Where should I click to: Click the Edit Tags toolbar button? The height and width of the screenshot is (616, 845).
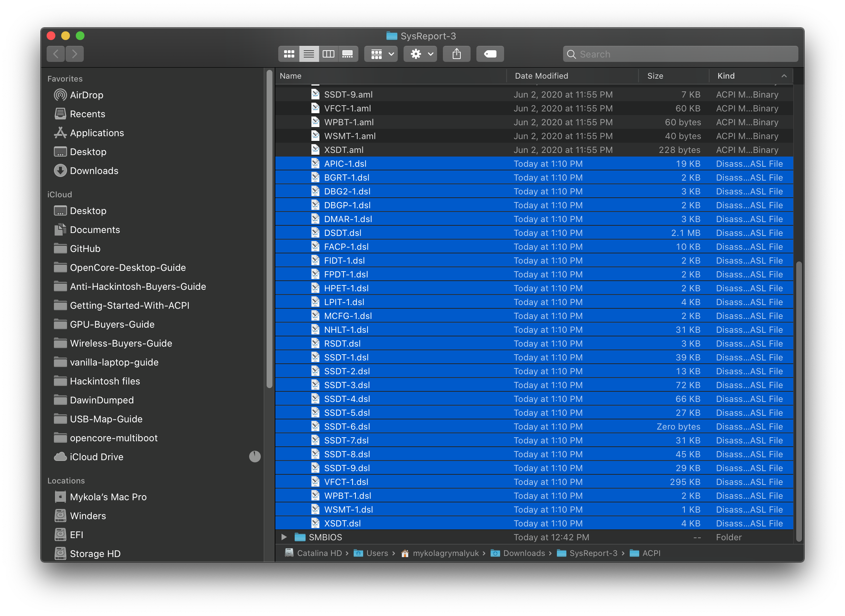click(490, 54)
